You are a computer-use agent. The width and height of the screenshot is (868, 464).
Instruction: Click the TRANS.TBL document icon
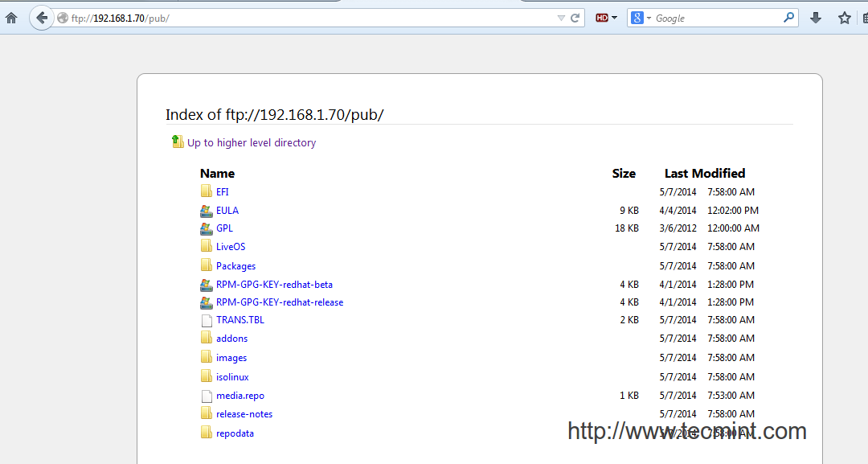[207, 321]
